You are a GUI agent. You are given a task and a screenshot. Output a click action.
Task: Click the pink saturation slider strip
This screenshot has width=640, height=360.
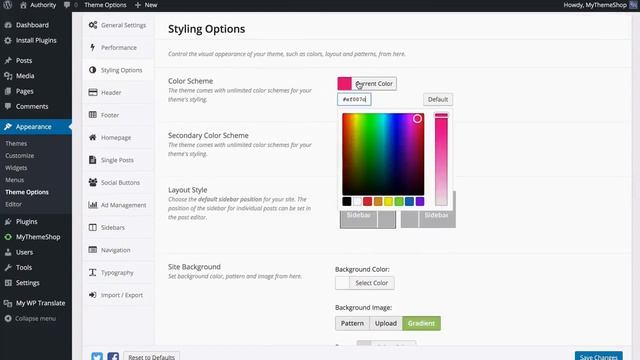pyautogui.click(x=441, y=159)
